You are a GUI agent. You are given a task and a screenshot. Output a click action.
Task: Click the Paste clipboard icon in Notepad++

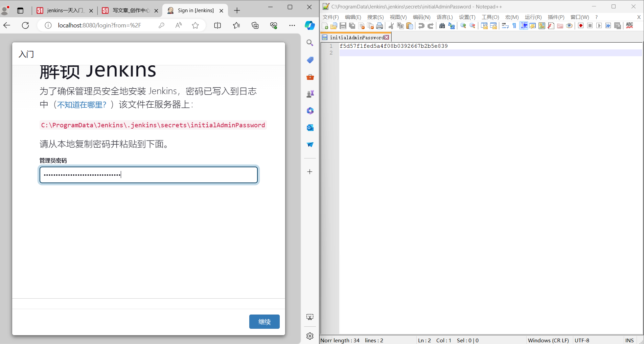click(x=410, y=26)
